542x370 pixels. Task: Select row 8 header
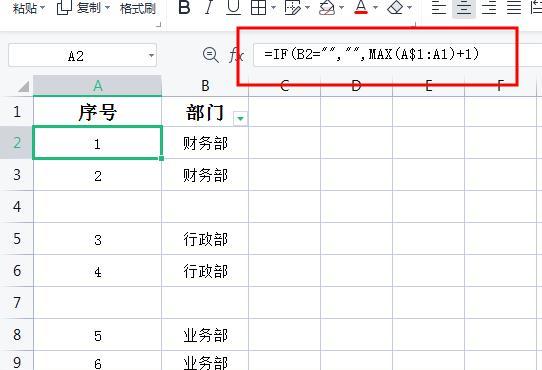(x=17, y=334)
